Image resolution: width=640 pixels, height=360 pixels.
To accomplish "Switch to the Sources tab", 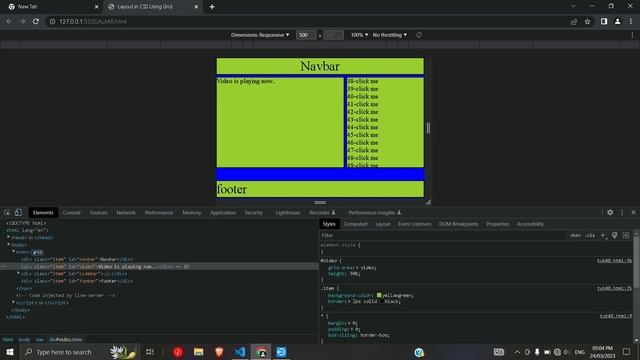I will coord(98,213).
